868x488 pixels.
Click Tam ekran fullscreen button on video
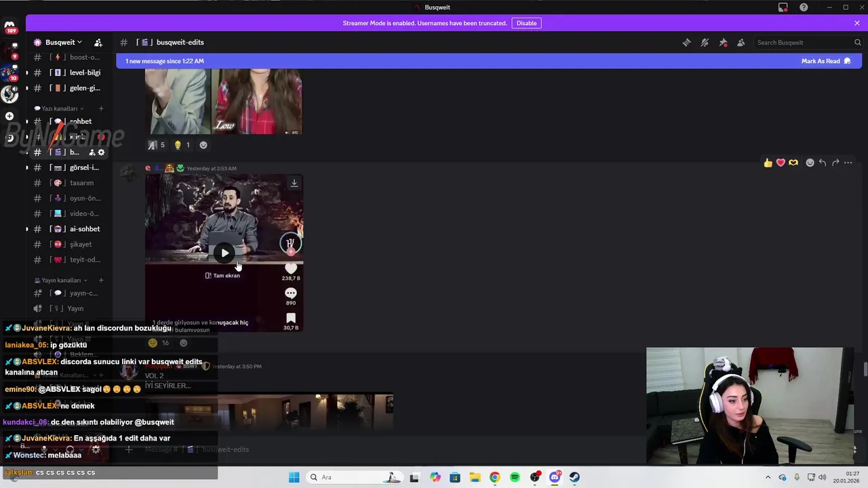(x=222, y=276)
